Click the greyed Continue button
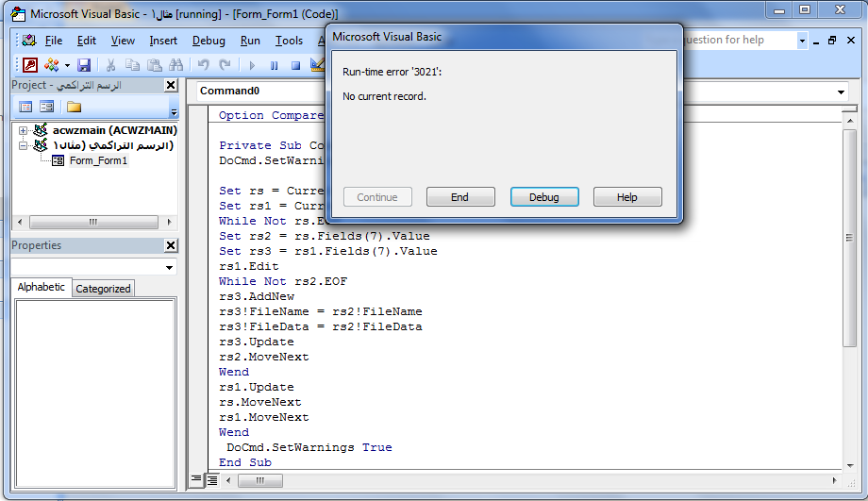 point(377,197)
